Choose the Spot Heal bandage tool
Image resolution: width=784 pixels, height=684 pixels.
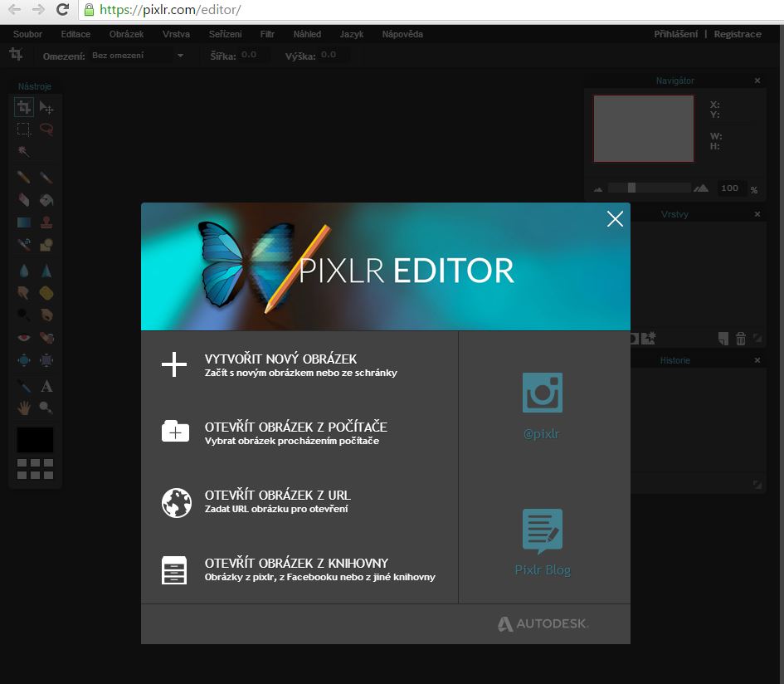[x=46, y=338]
